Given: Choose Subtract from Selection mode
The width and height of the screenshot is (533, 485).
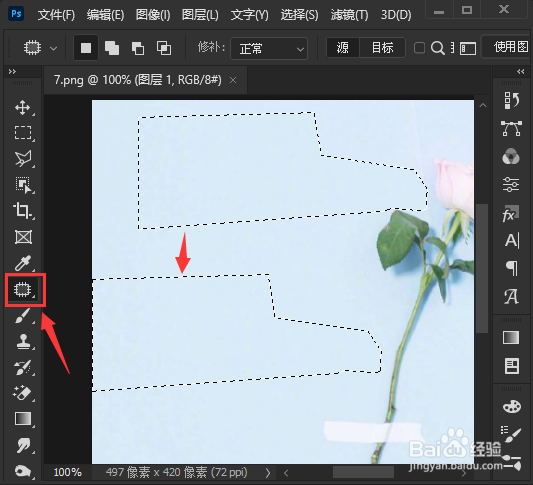Looking at the screenshot, I should pyautogui.click(x=138, y=48).
